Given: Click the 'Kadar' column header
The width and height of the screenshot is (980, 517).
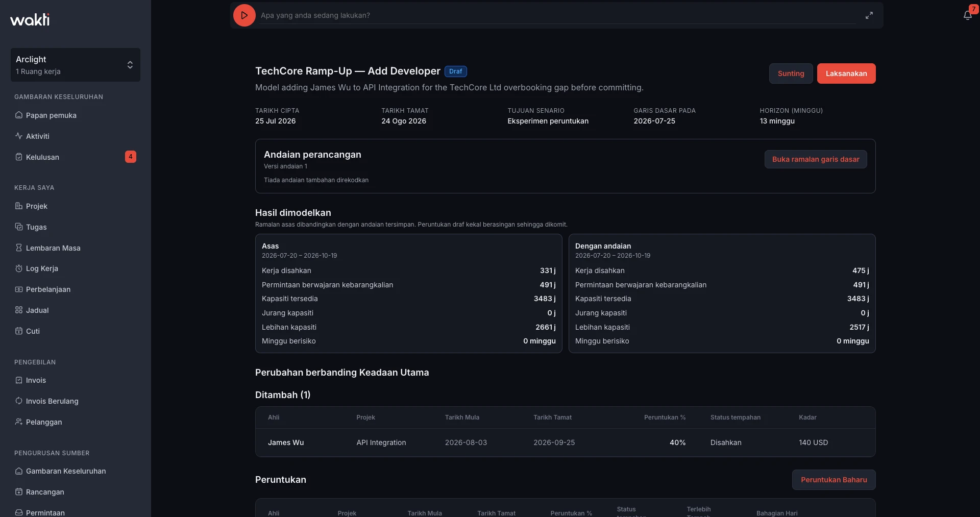Looking at the screenshot, I should 807,417.
